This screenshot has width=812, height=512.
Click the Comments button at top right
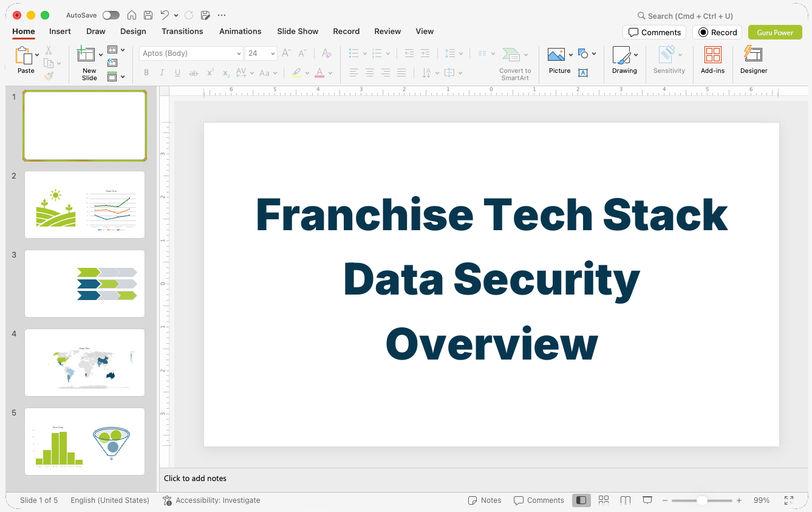pos(654,32)
